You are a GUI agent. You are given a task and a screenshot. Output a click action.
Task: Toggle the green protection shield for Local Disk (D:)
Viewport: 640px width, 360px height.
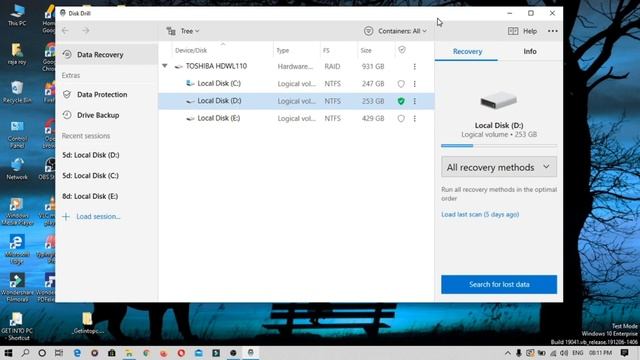click(x=401, y=101)
